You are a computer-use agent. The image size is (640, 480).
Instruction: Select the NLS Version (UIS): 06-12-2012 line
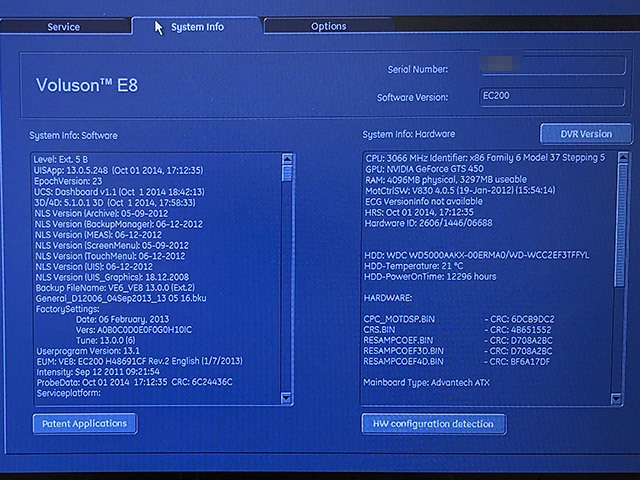(94, 266)
